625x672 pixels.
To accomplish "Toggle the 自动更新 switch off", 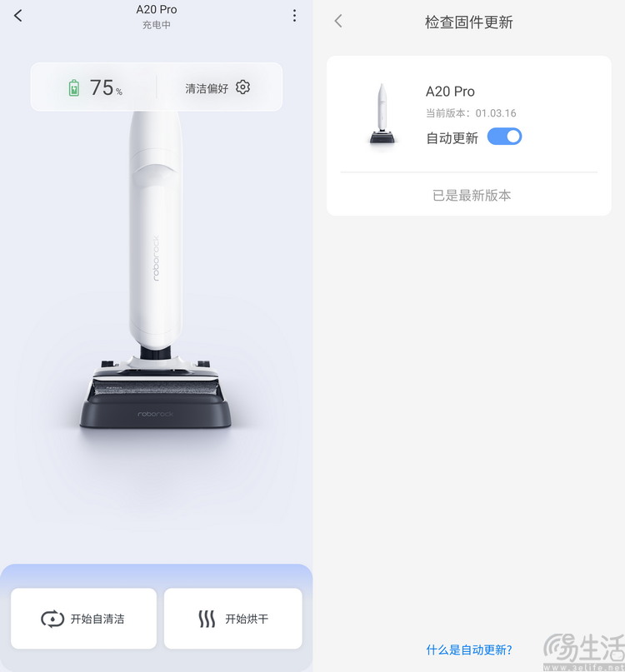I will click(x=504, y=137).
